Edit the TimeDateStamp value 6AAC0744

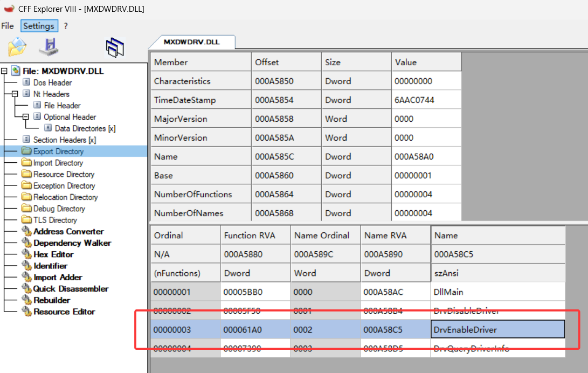click(x=427, y=100)
